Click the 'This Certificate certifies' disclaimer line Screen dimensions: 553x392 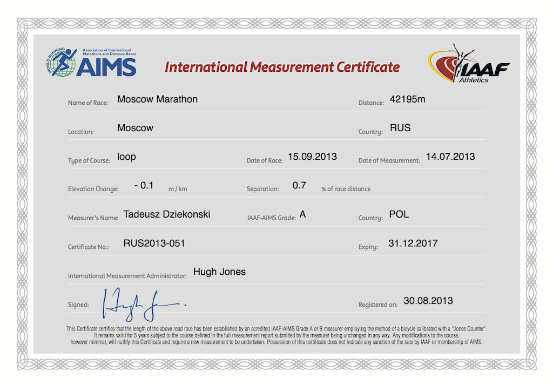276,329
